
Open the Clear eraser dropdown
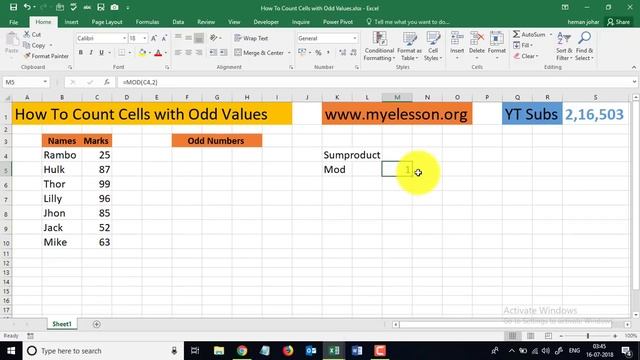pos(526,56)
